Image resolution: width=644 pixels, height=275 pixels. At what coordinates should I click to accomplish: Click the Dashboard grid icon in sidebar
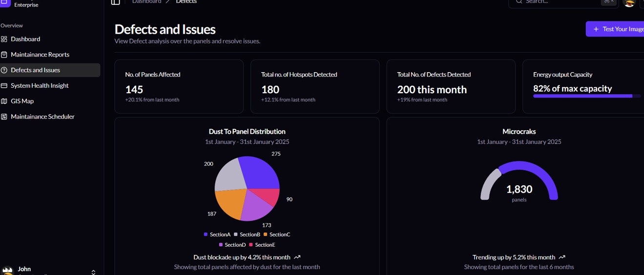pos(4,39)
